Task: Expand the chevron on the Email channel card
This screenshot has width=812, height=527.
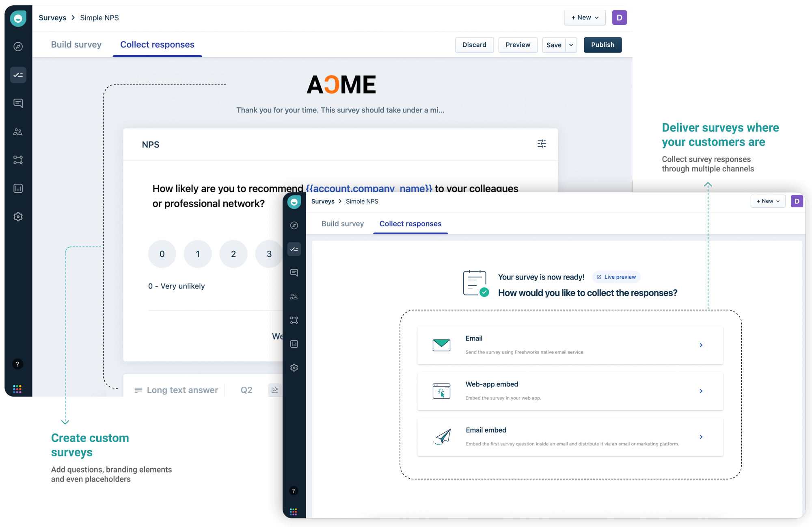Action: (701, 345)
